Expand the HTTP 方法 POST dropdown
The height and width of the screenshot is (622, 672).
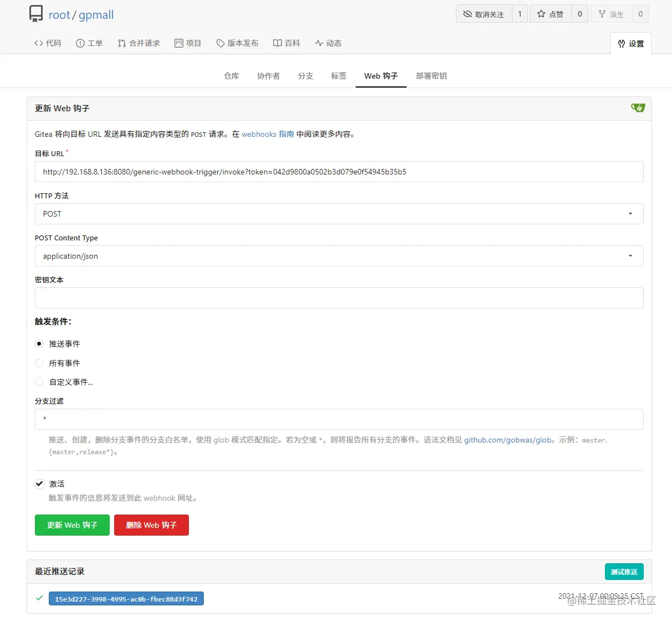click(x=339, y=214)
